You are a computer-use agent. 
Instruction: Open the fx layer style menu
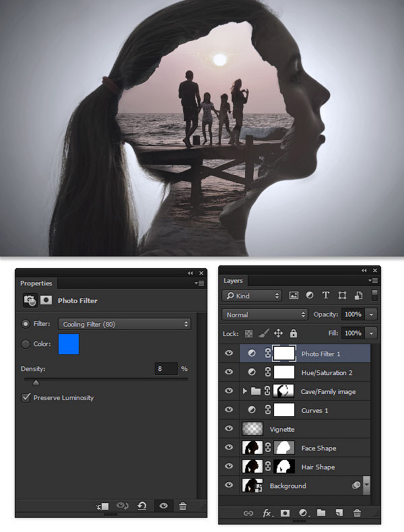pos(267,512)
